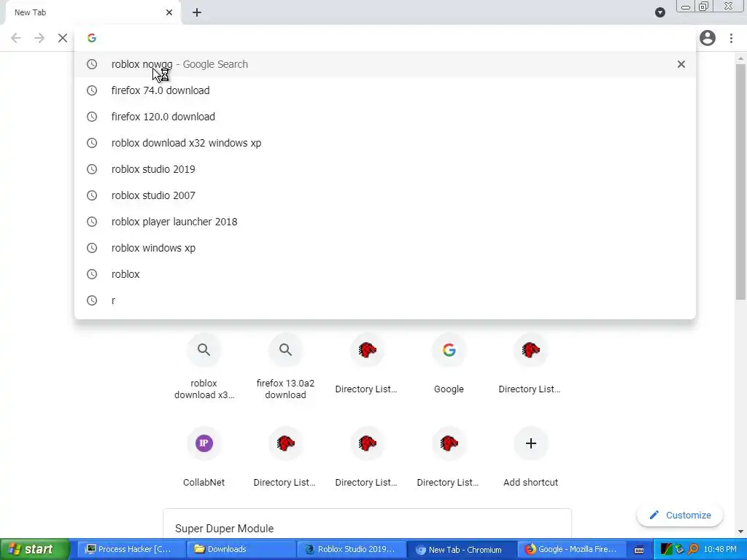The width and height of the screenshot is (747, 560).
Task: Open a new tab with plus button
Action: (197, 12)
